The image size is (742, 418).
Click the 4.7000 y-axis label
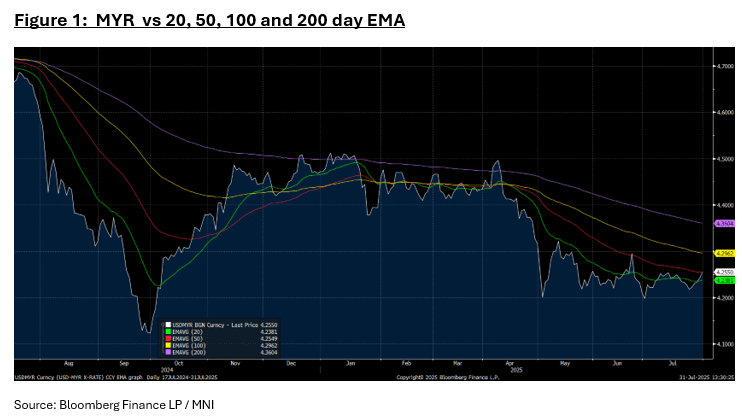[x=725, y=66]
